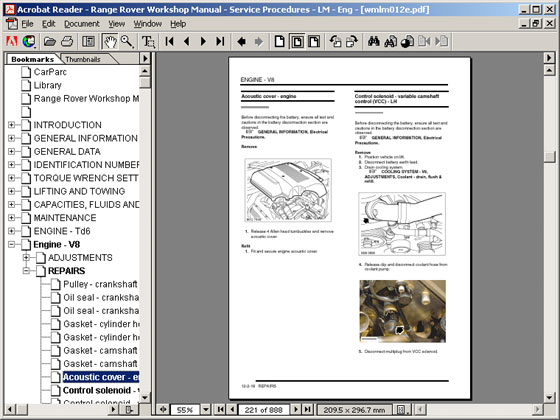Open the Control solenoid bookmark
This screenshot has height=420, width=560.
tap(101, 390)
